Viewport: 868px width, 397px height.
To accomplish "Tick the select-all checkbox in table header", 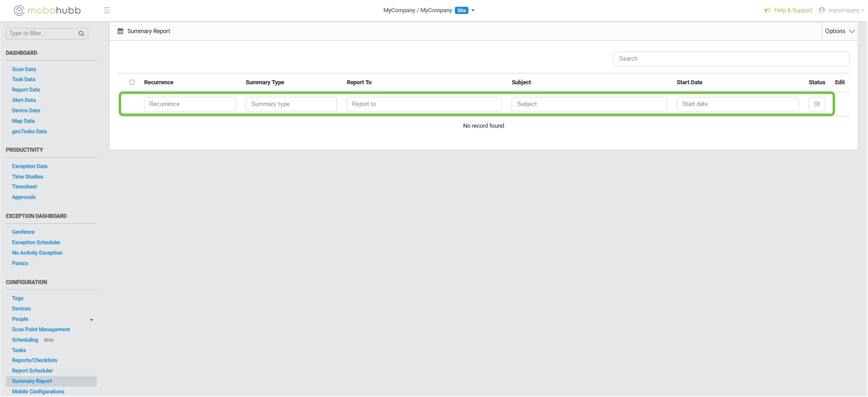I will pos(132,82).
